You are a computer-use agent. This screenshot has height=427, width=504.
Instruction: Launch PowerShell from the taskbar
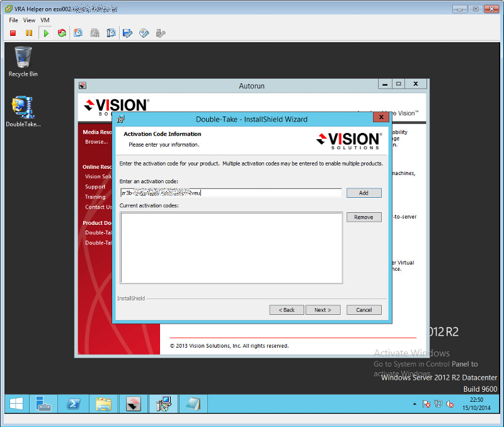[x=73, y=404]
